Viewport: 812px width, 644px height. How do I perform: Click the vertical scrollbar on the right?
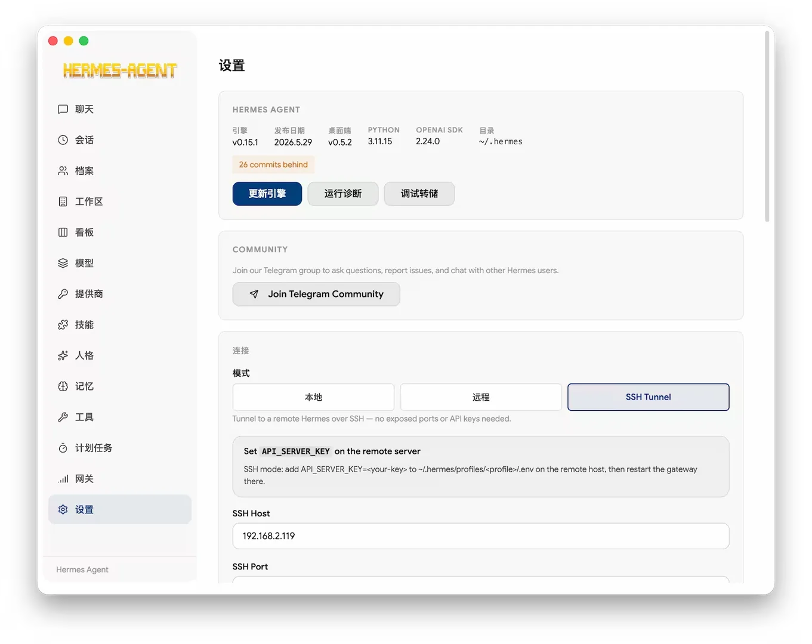click(767, 126)
